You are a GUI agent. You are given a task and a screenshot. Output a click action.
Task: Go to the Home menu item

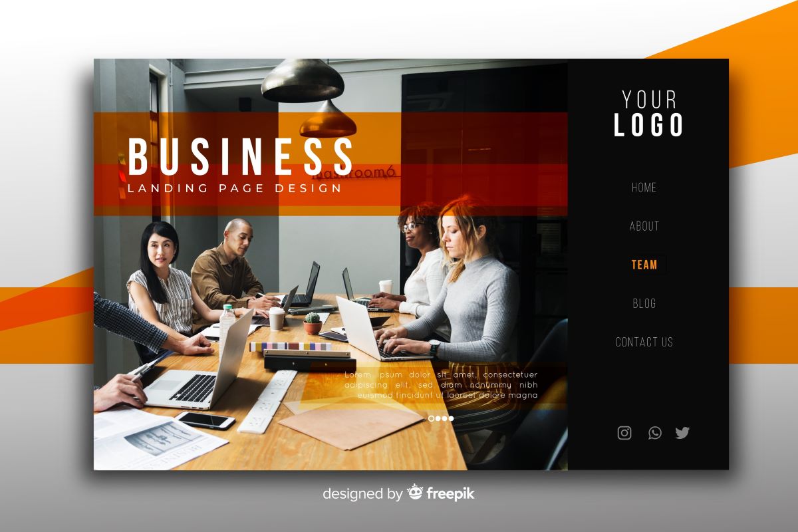(x=644, y=188)
